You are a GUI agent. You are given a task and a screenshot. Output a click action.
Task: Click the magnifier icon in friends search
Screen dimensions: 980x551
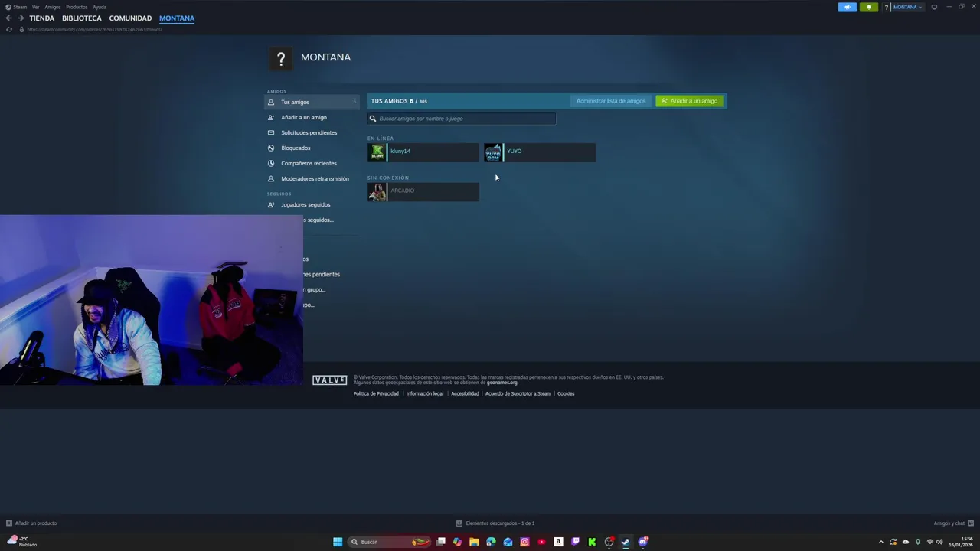click(x=373, y=119)
